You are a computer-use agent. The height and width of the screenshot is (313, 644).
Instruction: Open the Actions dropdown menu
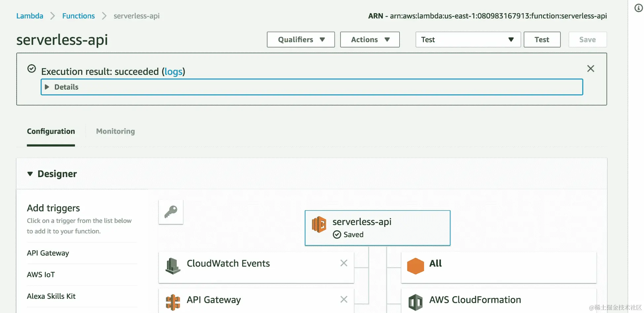point(370,40)
